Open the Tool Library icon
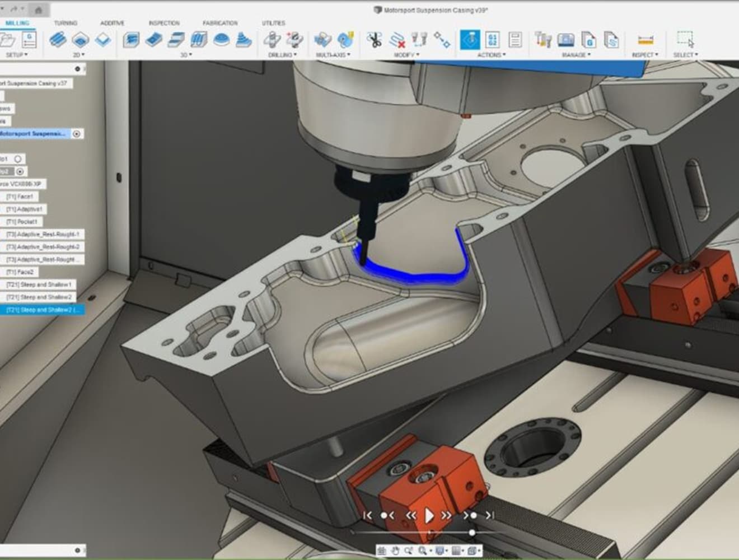Screen dimensions: 739x560 542,40
